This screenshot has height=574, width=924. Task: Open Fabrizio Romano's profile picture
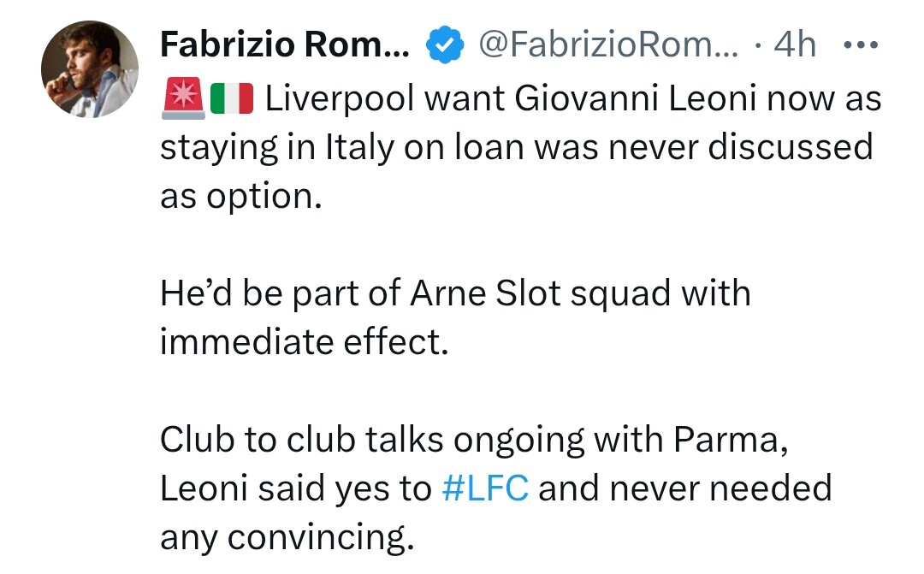(90, 68)
